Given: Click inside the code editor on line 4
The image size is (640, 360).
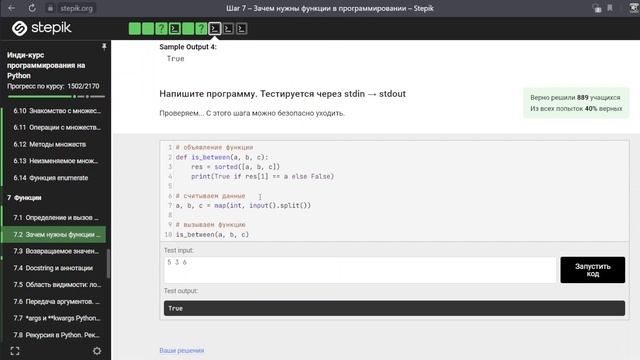Looking at the screenshot, I should (x=262, y=176).
